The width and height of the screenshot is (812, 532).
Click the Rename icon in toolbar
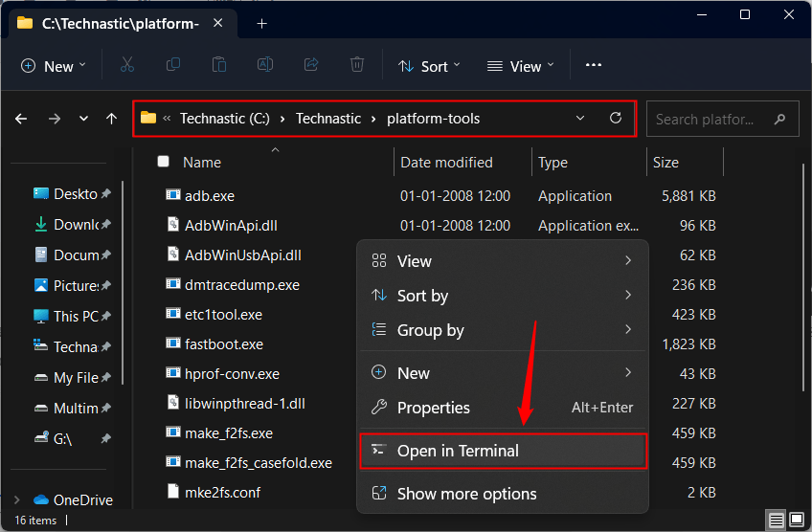coord(265,65)
